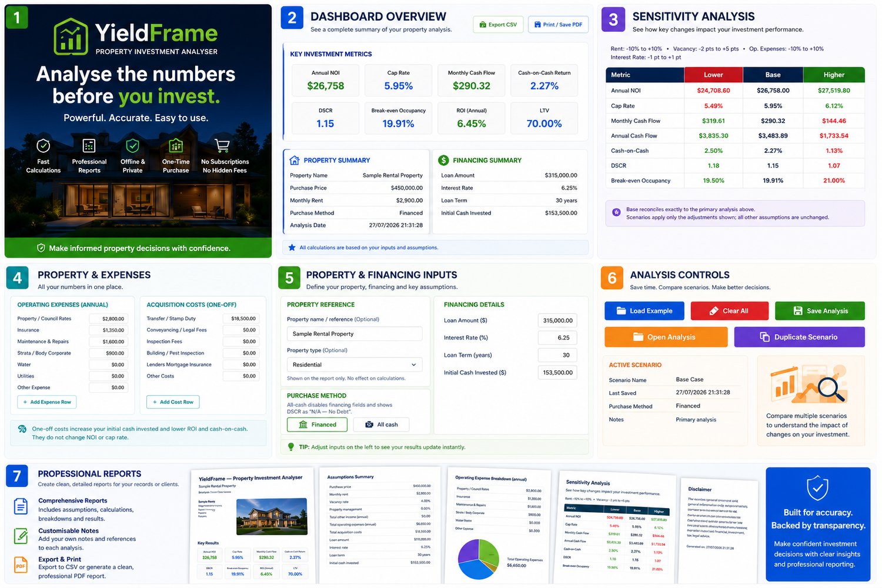
Task: Click the Offline & Private shield icon
Action: coord(133,145)
